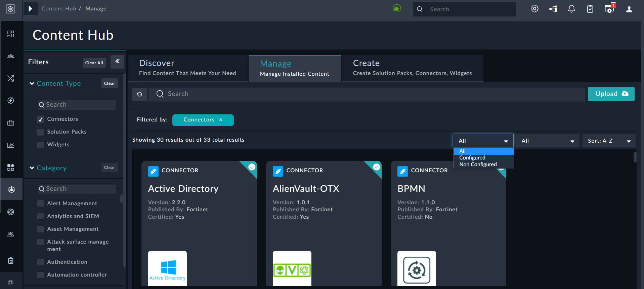The image size is (644, 289).
Task: Click the user profile icon
Action: click(629, 9)
